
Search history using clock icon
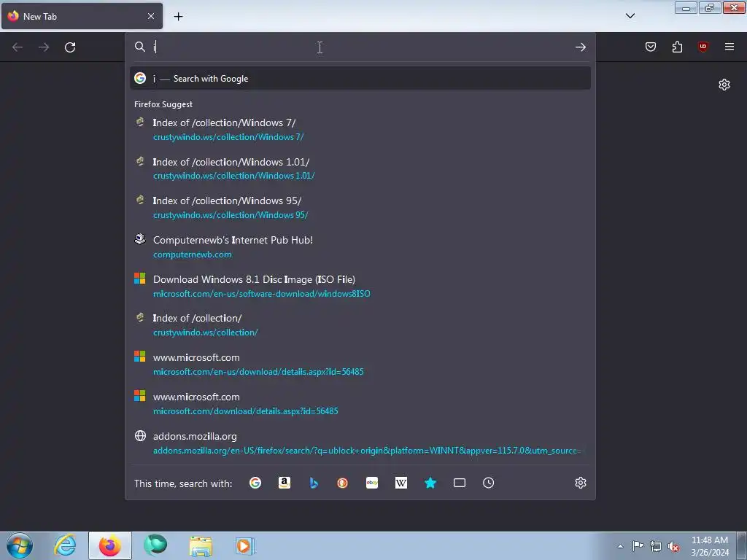[x=488, y=483]
